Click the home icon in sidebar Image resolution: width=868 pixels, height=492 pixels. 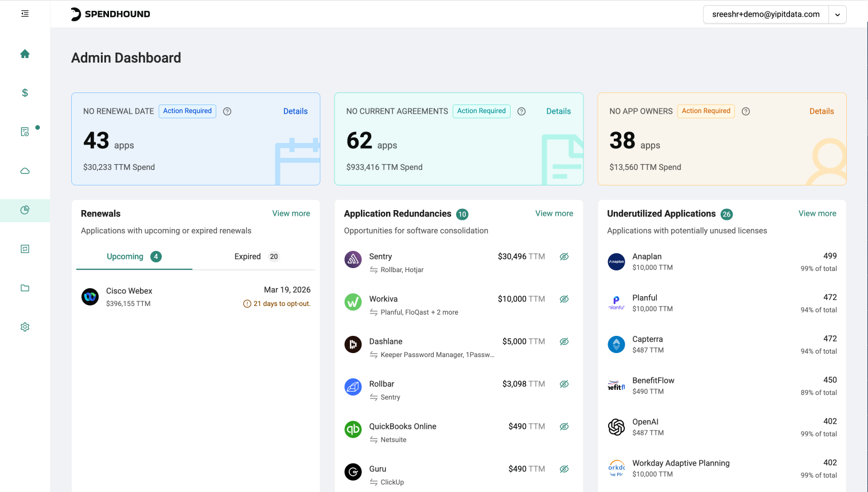(25, 54)
